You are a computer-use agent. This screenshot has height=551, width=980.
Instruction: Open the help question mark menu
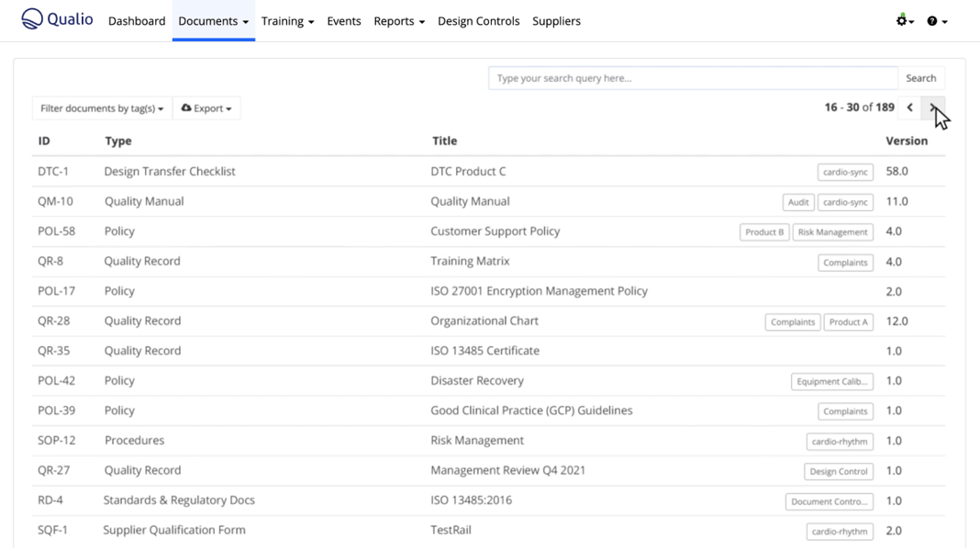pos(936,21)
